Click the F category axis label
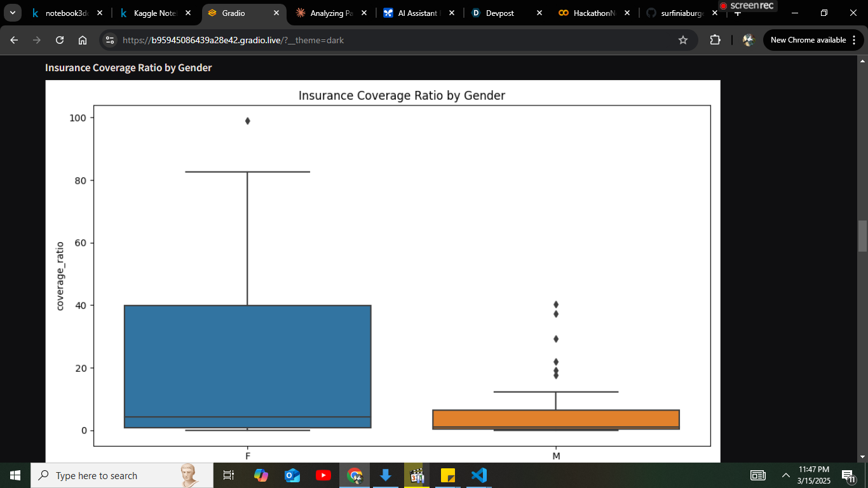868x488 pixels. pyautogui.click(x=247, y=456)
